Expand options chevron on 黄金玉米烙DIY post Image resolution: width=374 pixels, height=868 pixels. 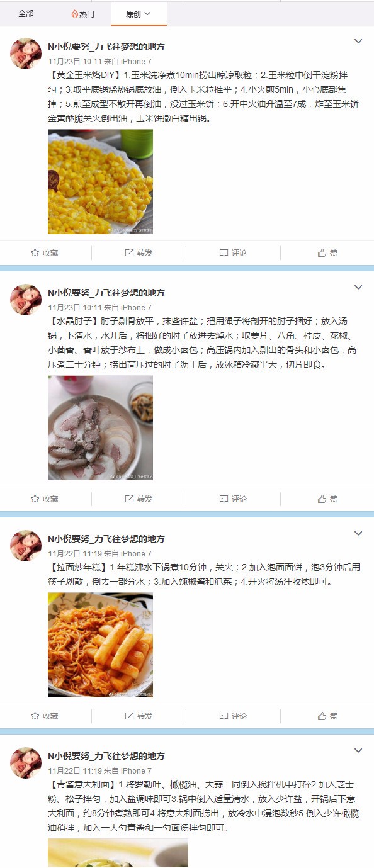coord(358,42)
